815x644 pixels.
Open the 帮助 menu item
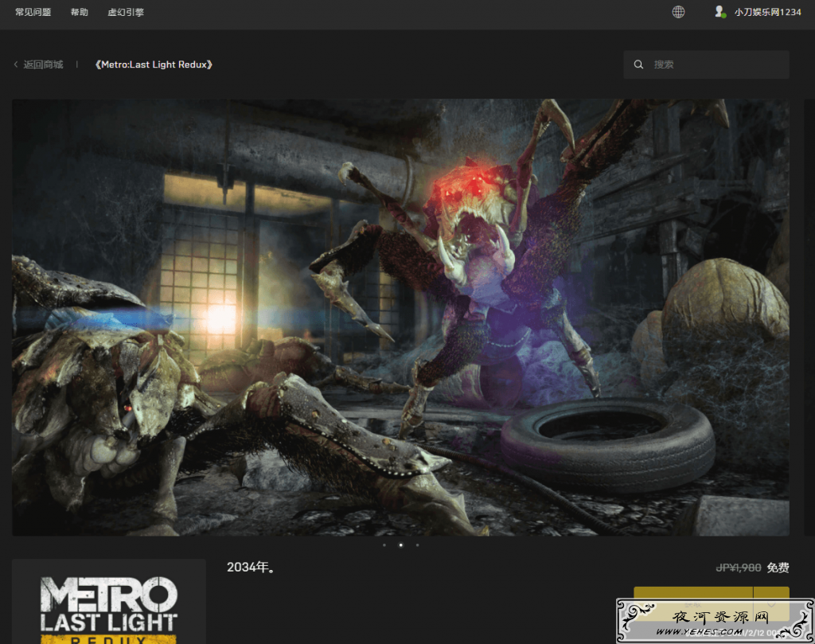[x=80, y=12]
